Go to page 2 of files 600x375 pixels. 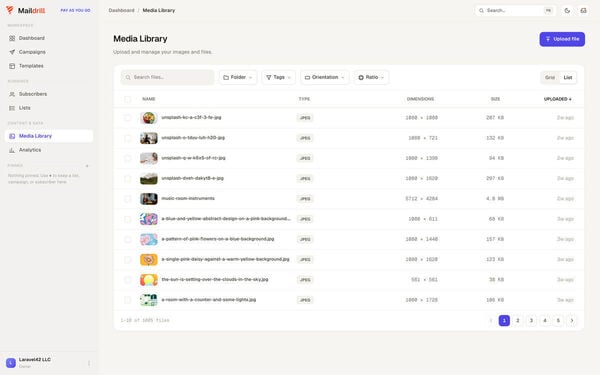[x=517, y=321]
